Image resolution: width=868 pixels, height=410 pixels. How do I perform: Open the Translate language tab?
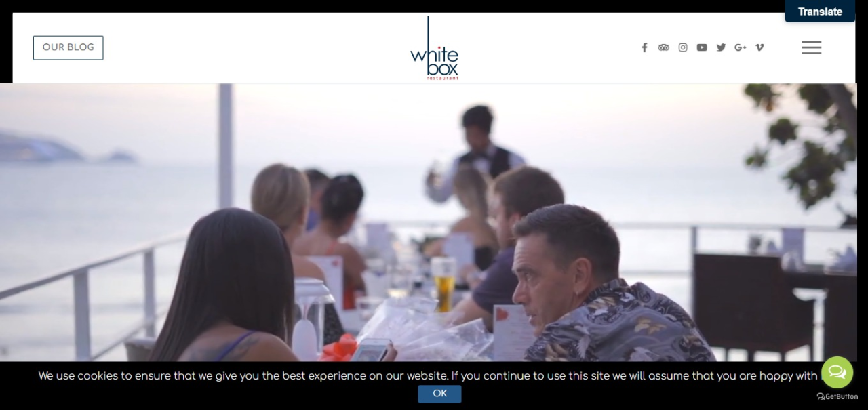tap(820, 12)
